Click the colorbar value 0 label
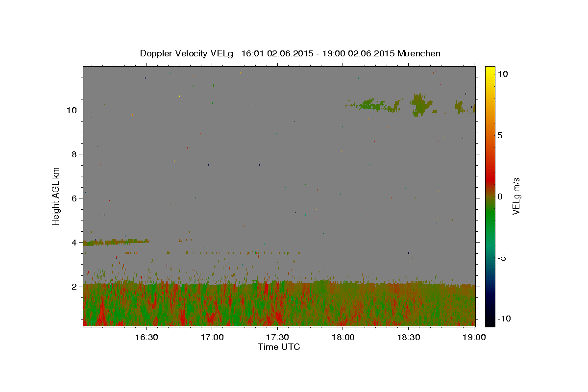The width and height of the screenshot is (588, 392). click(x=500, y=196)
